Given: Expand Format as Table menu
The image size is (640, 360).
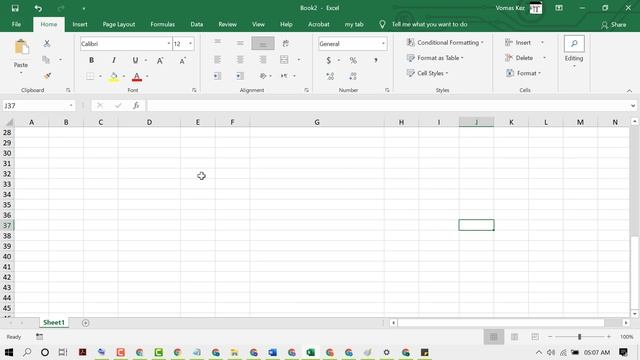Looking at the screenshot, I should (435, 58).
